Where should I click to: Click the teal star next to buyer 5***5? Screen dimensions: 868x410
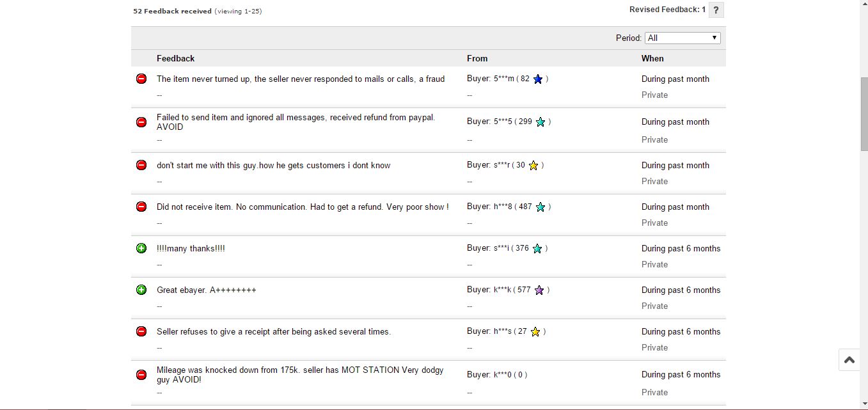(541, 122)
